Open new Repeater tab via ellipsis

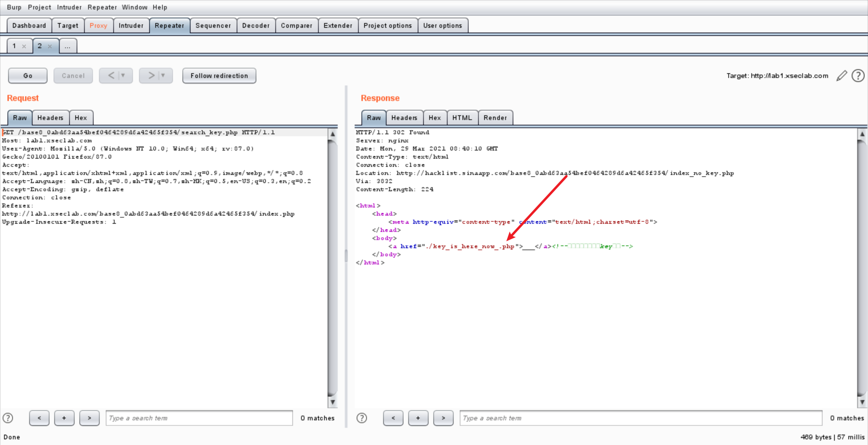[67, 46]
